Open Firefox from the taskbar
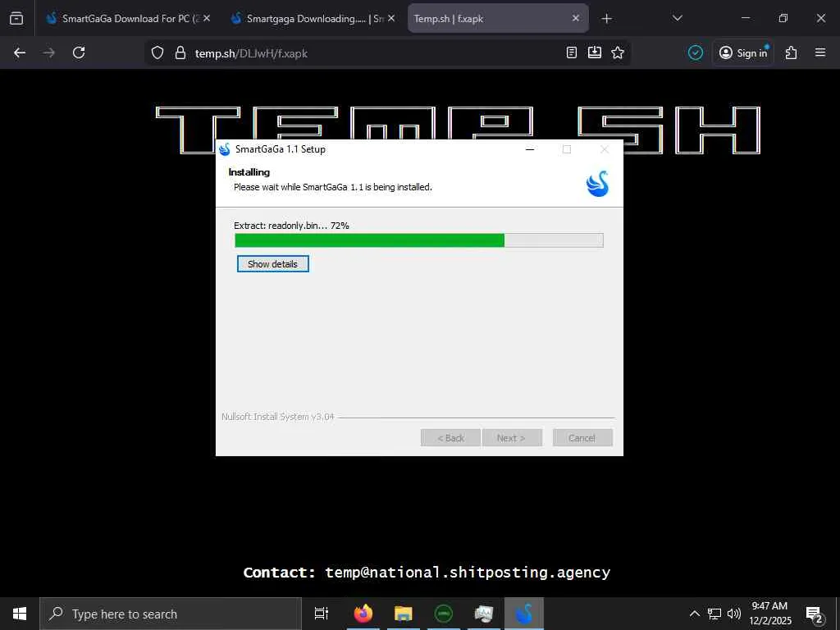Image resolution: width=840 pixels, height=630 pixels. click(363, 614)
